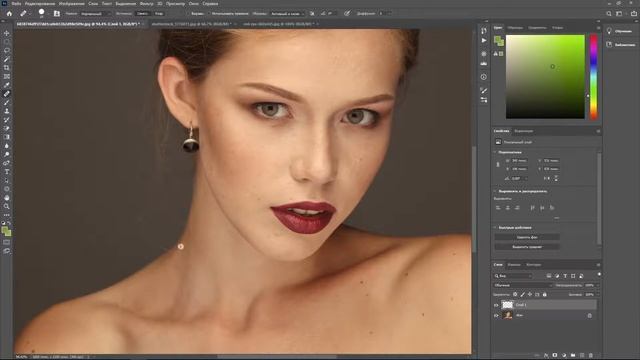
Task: Click Узор source button in options bar
Action: (x=159, y=13)
